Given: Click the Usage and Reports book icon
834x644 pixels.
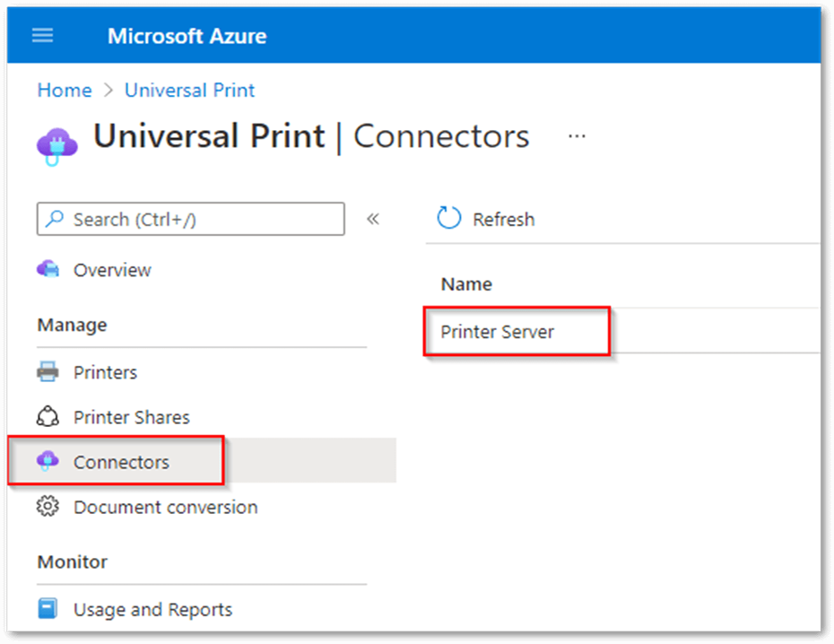Looking at the screenshot, I should pyautogui.click(x=48, y=608).
